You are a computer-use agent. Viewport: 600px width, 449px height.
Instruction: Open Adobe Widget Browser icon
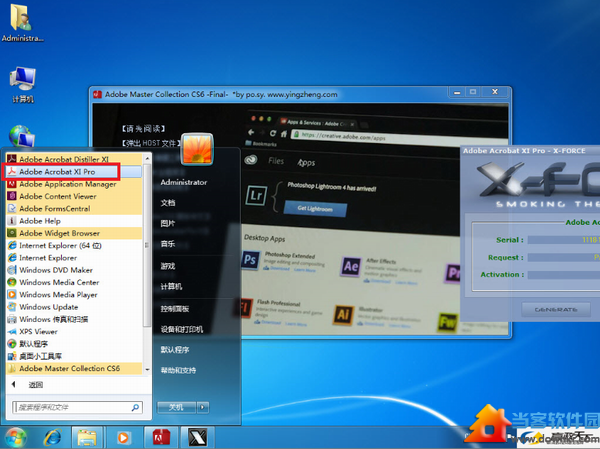click(12, 233)
